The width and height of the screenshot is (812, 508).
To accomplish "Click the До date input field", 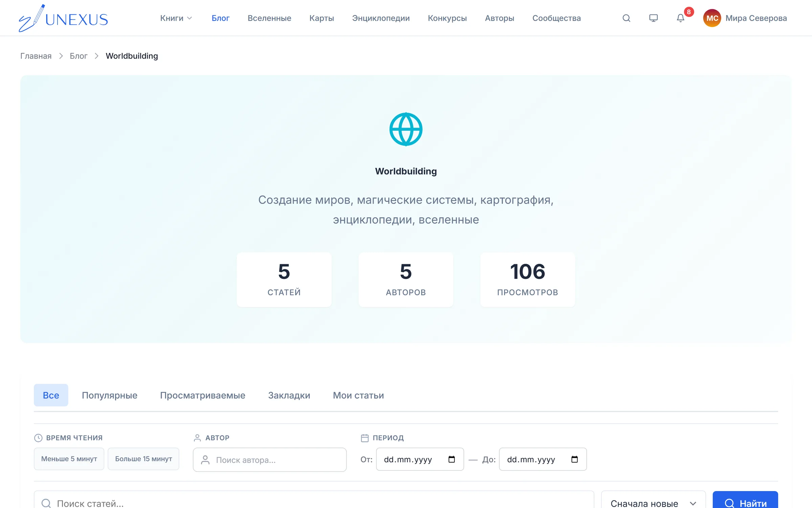I will click(543, 459).
